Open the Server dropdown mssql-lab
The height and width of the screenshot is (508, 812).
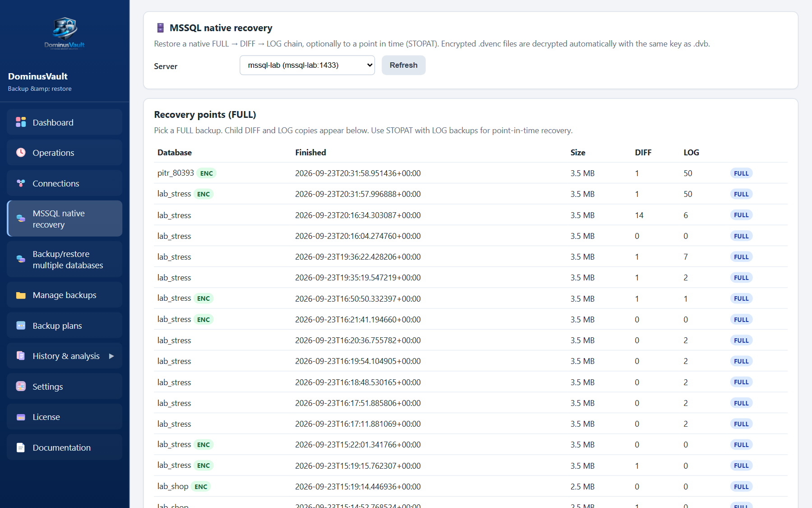[x=307, y=65]
